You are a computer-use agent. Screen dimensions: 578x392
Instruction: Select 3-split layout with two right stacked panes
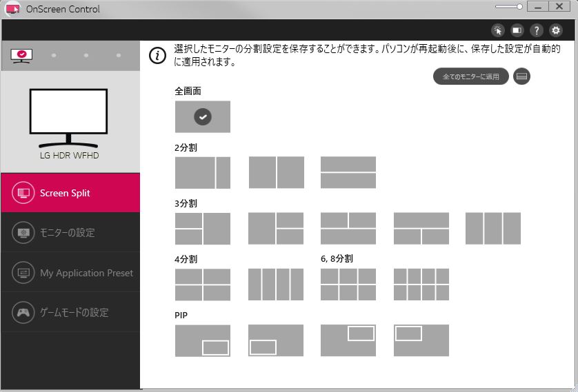point(276,228)
